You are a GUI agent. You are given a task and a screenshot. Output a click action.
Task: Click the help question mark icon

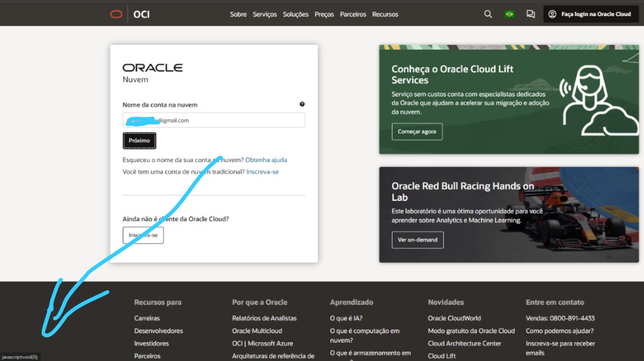click(x=302, y=104)
